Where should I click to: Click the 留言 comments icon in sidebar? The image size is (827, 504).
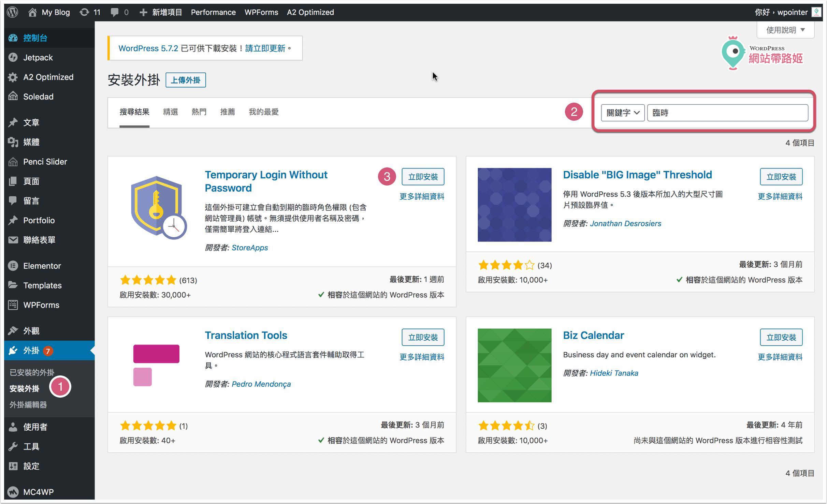click(13, 201)
